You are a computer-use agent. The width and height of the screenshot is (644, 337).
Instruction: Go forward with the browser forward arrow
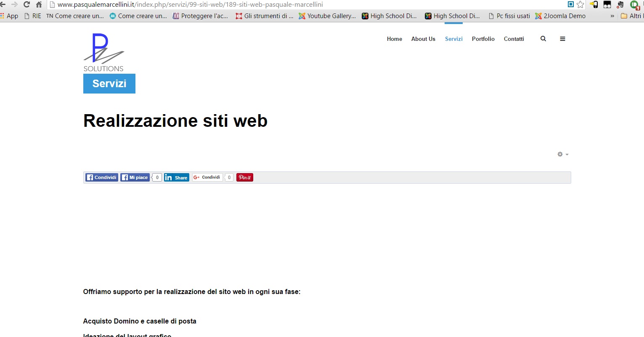(x=14, y=5)
